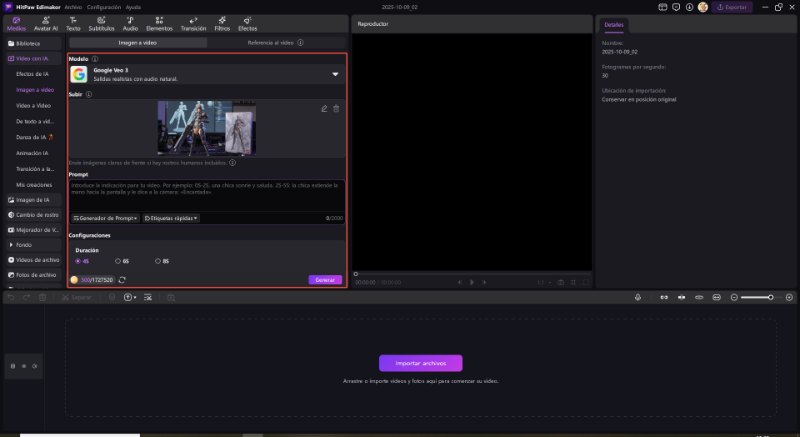
Task: Click inside the Prompt text field
Action: click(x=206, y=193)
